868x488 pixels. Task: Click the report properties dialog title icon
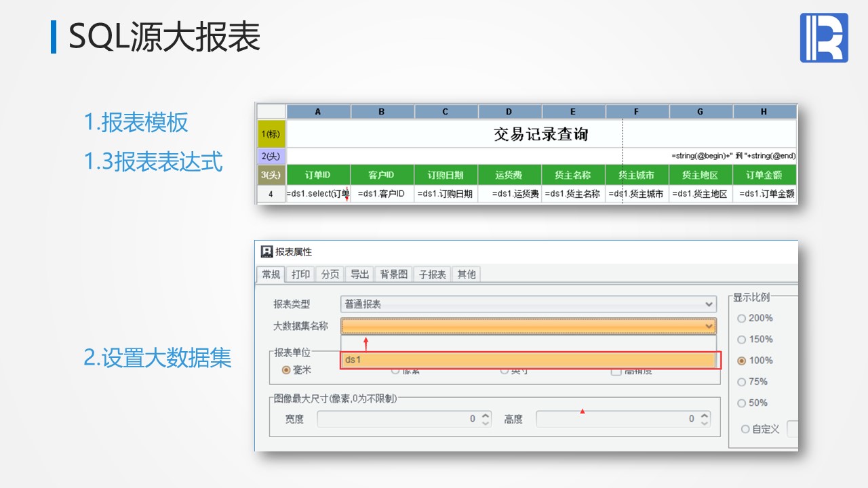pyautogui.click(x=267, y=251)
